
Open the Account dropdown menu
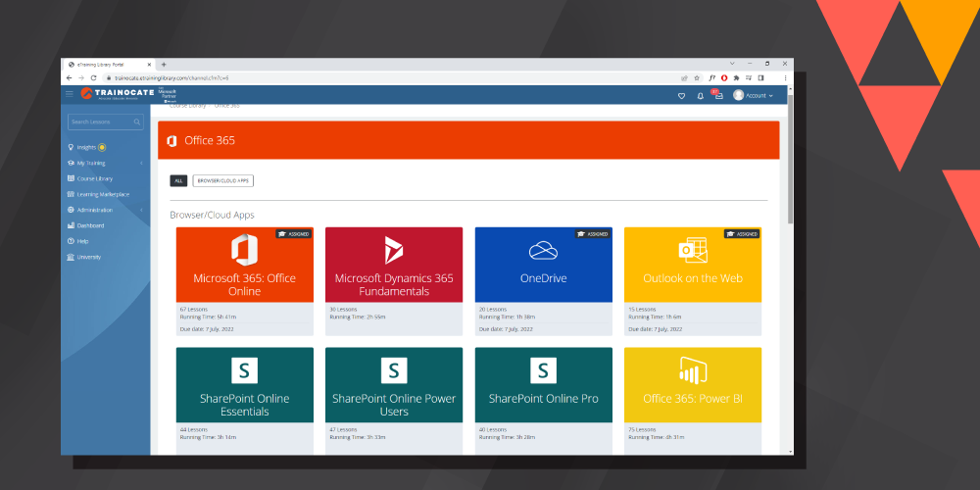pos(753,95)
